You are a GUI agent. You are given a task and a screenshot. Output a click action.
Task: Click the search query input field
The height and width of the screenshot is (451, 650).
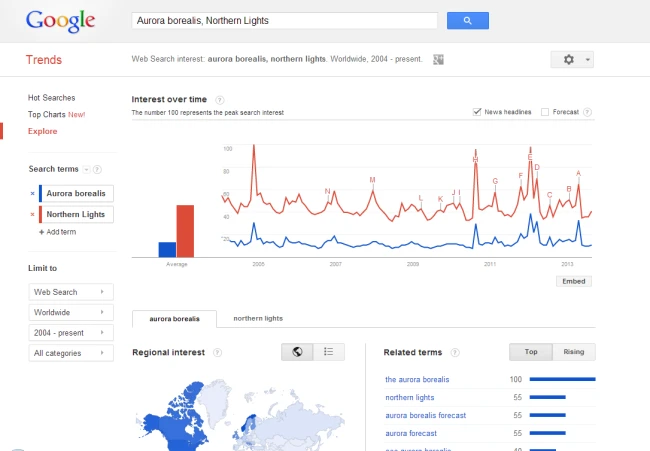[284, 21]
